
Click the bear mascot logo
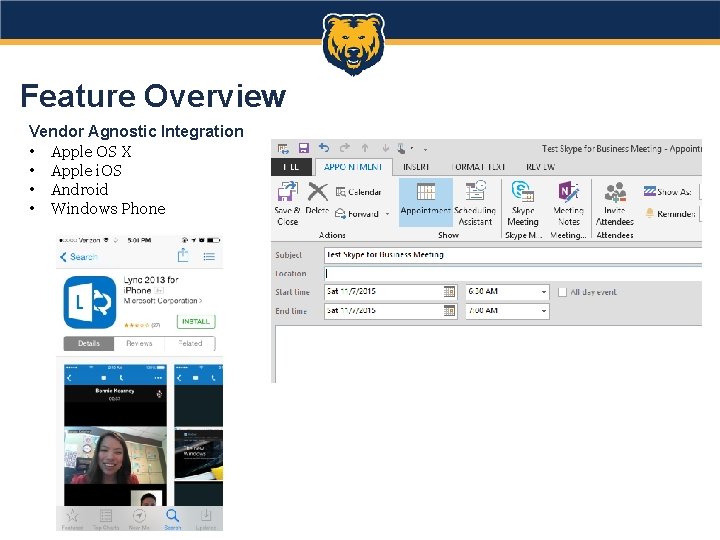[353, 43]
